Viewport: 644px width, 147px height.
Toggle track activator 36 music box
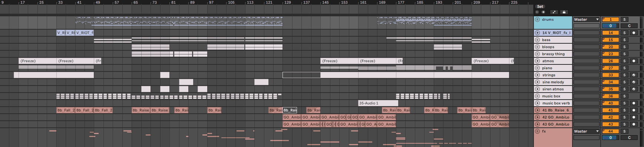tap(611, 96)
